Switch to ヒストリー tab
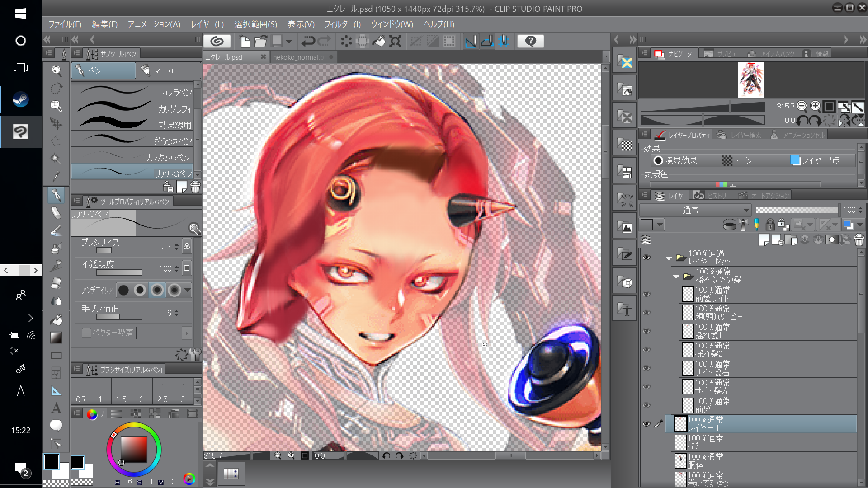This screenshot has width=868, height=488. coord(712,196)
